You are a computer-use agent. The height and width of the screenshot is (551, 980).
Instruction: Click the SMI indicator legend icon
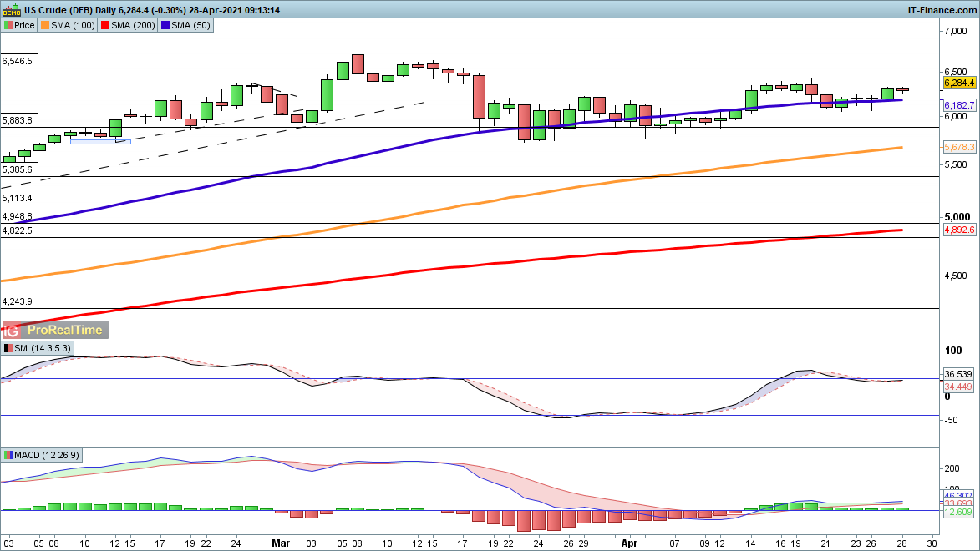pyautogui.click(x=8, y=347)
